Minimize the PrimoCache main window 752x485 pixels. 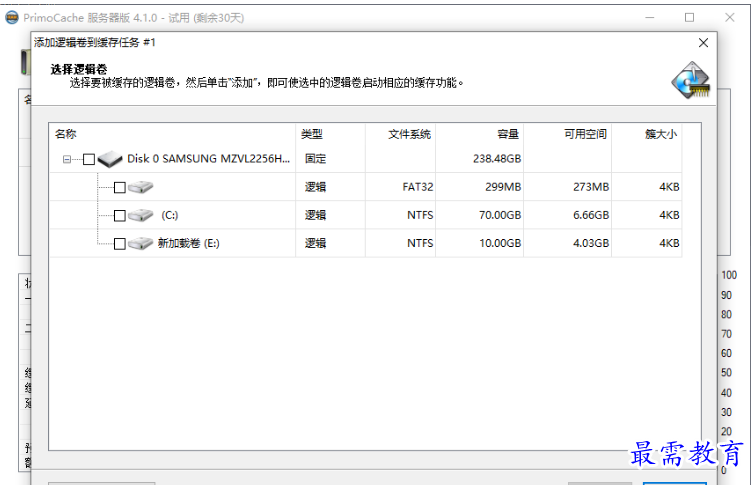point(650,18)
